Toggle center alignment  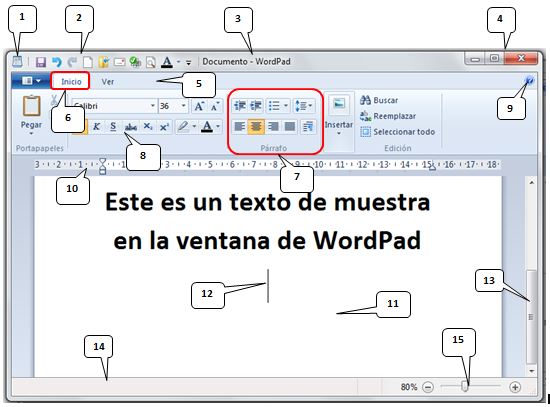256,127
